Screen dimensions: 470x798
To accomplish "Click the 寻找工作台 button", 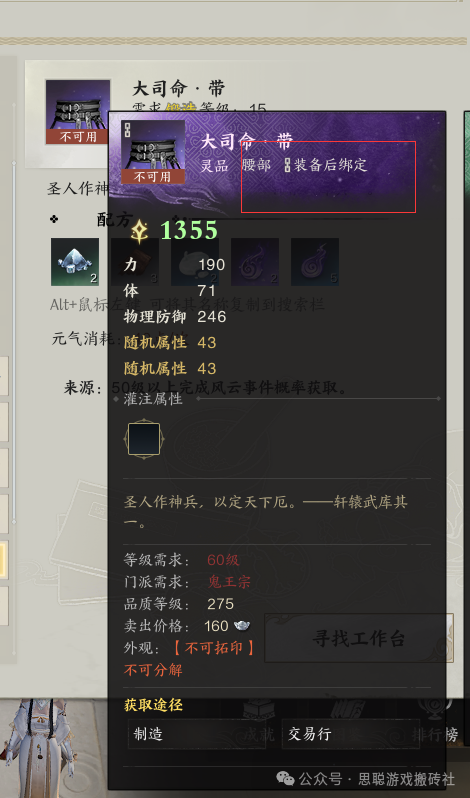I will point(359,638).
